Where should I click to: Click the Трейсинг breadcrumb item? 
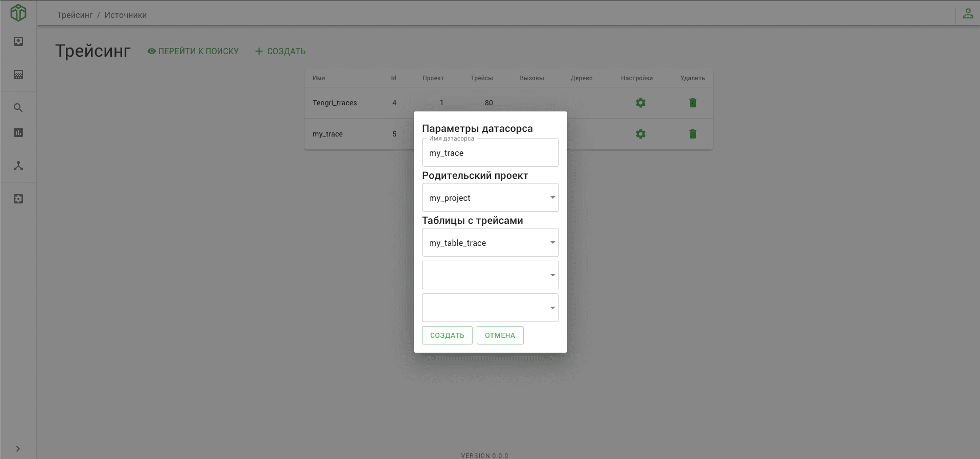coord(75,15)
